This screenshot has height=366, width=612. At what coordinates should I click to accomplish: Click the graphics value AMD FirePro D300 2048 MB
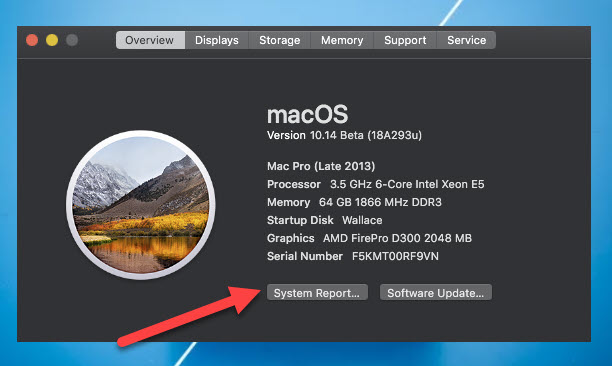(397, 238)
